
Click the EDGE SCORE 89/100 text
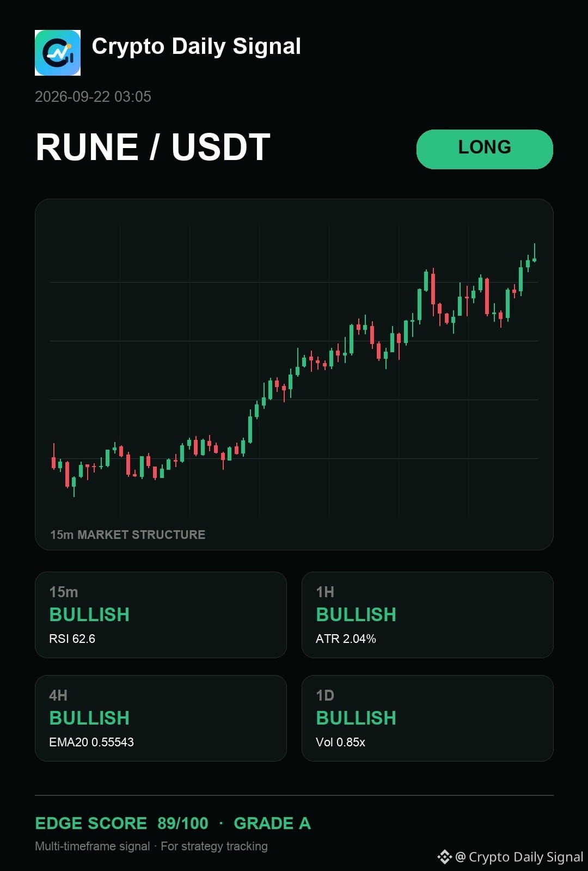tap(121, 823)
